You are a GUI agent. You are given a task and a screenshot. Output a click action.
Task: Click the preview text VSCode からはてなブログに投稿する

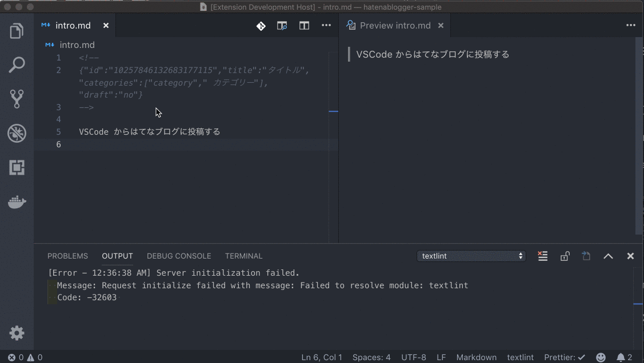(433, 55)
